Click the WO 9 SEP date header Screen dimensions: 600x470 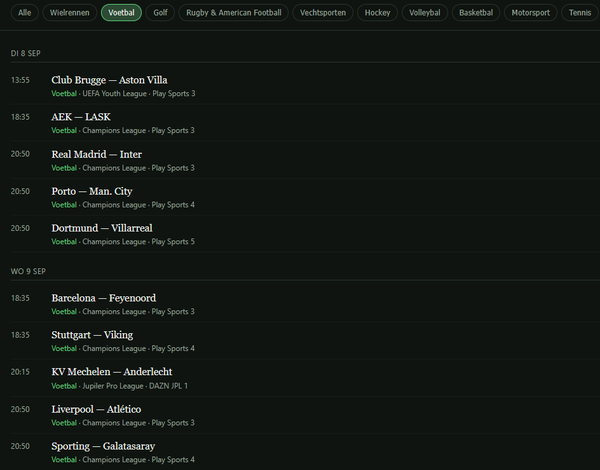click(28, 271)
